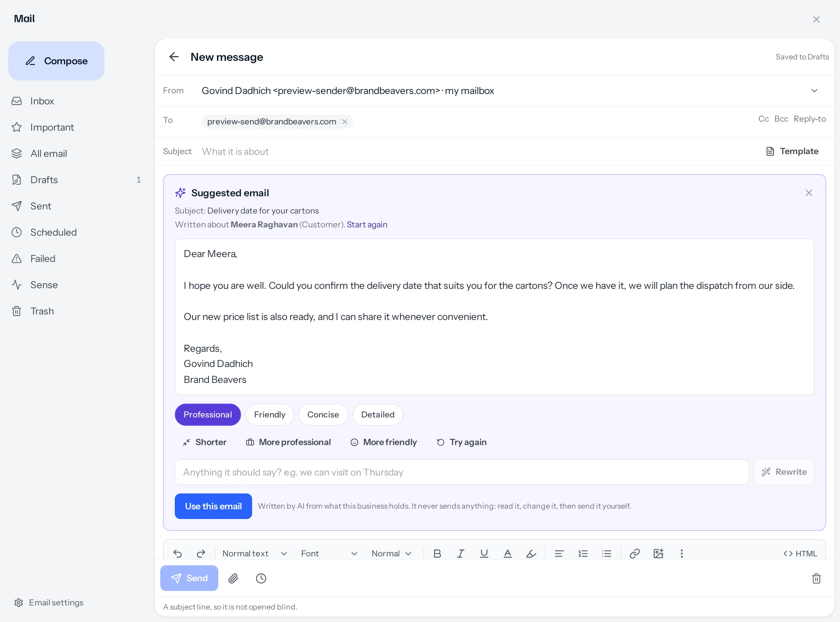This screenshot has height=622, width=840.
Task: Apply bold formatting in the toolbar
Action: pos(437,554)
